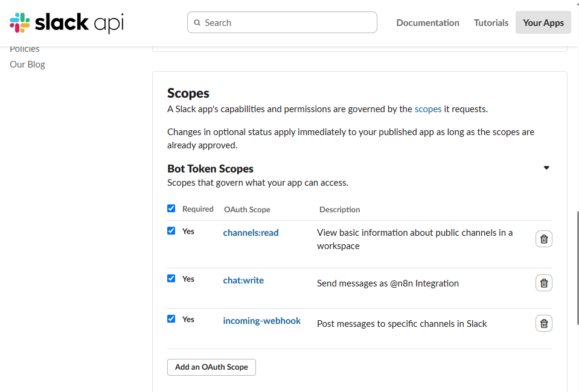
Task: Click the search magnifier icon
Action: point(197,23)
